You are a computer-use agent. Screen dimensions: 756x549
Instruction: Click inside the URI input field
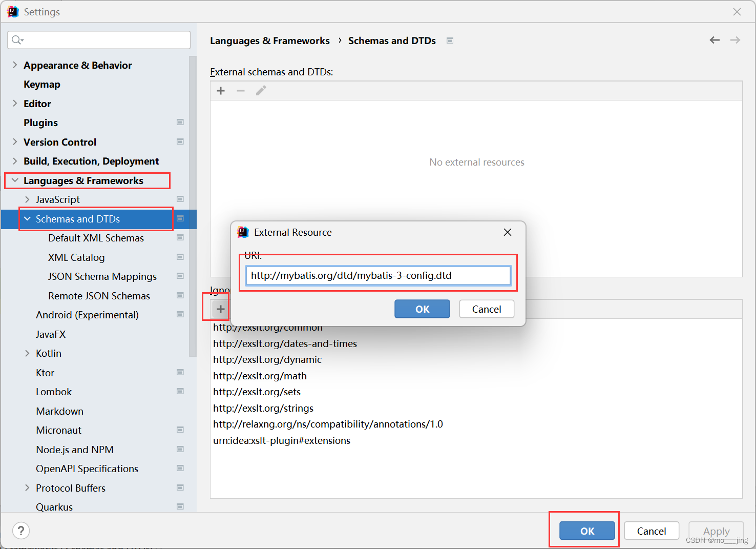pos(378,275)
